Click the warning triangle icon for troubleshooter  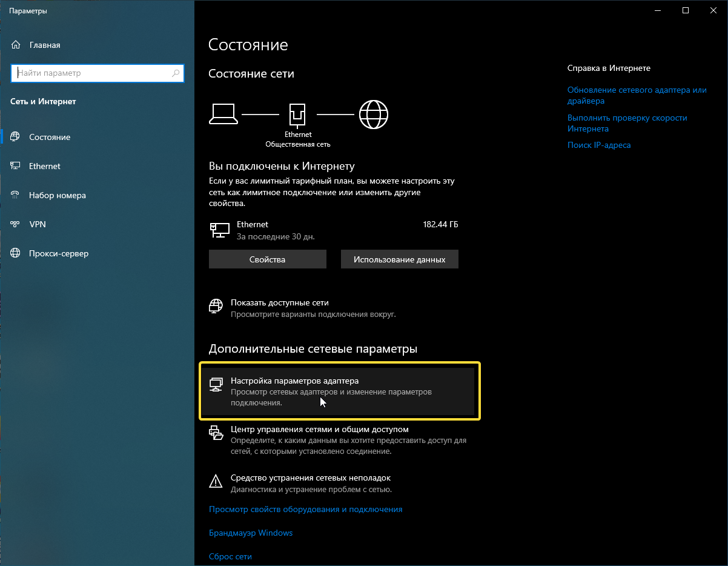(216, 481)
